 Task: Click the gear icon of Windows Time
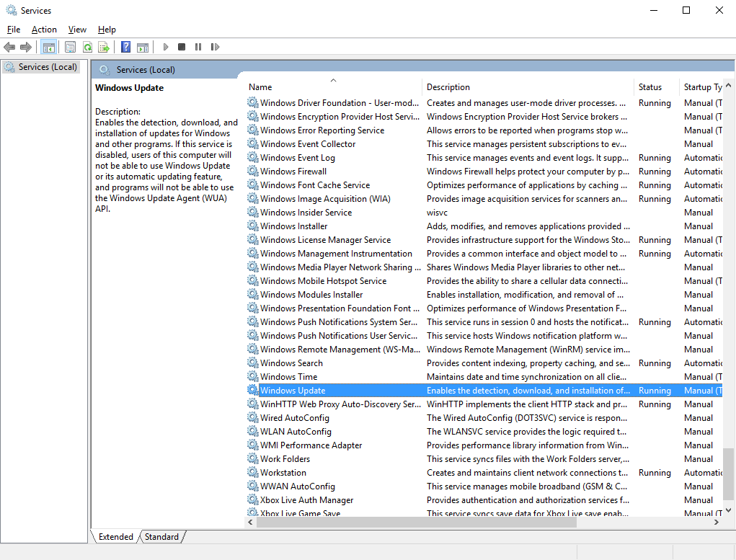click(x=253, y=376)
